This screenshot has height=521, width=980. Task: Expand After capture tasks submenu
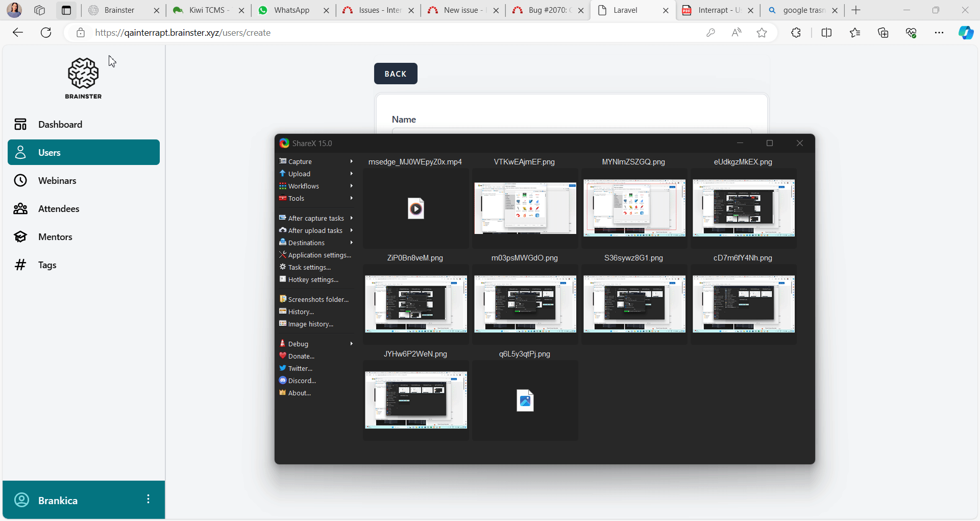click(316, 219)
